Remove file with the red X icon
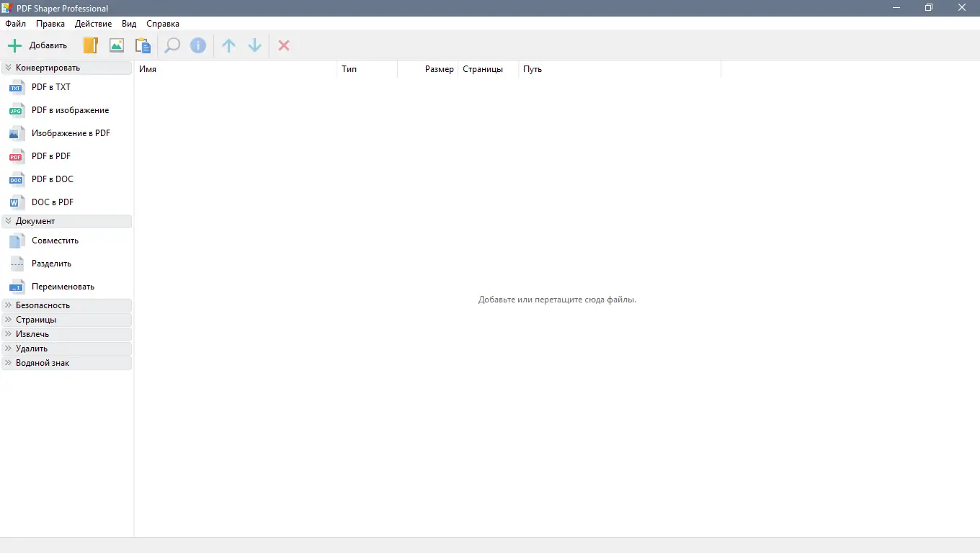This screenshot has height=553, width=980. click(284, 45)
